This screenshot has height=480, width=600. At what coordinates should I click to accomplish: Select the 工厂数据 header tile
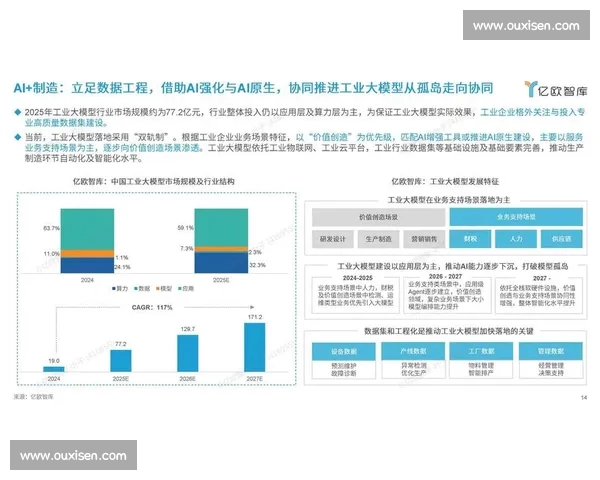click(x=481, y=351)
